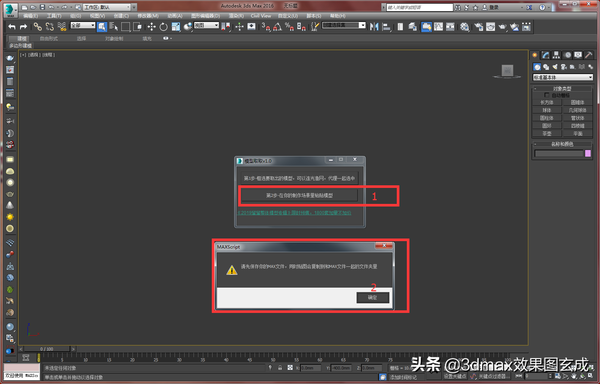Click the pink object color swatch
This screenshot has width=600, height=384.
[588, 154]
